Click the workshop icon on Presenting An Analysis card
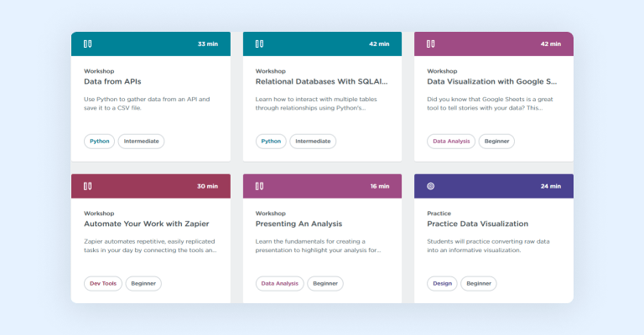The width and height of the screenshot is (644, 335). coord(259,186)
